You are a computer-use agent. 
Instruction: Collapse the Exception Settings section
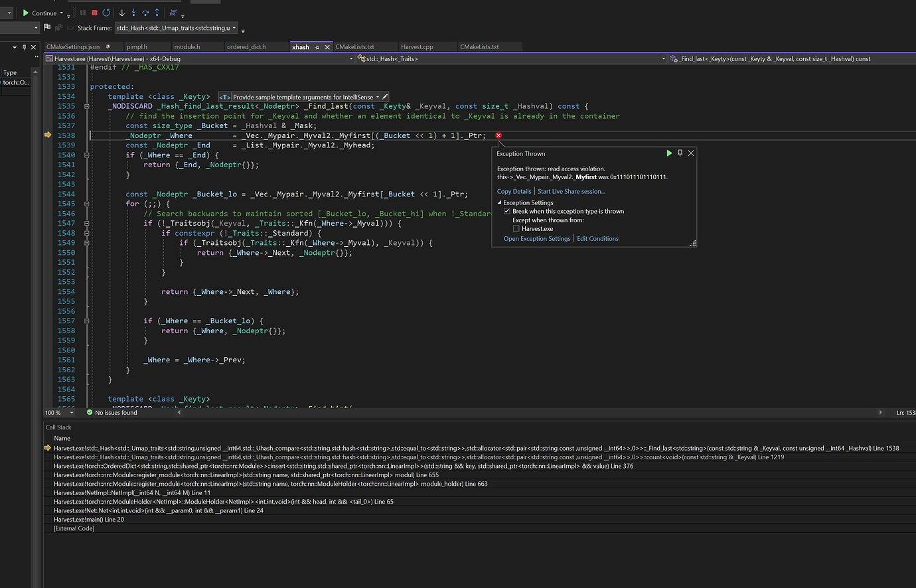point(500,202)
